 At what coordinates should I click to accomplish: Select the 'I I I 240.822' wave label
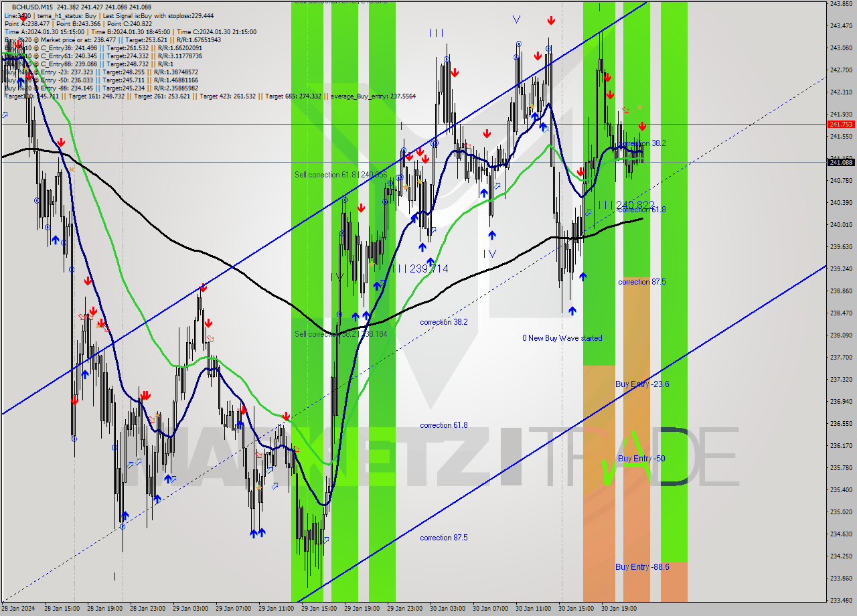[x=626, y=205]
